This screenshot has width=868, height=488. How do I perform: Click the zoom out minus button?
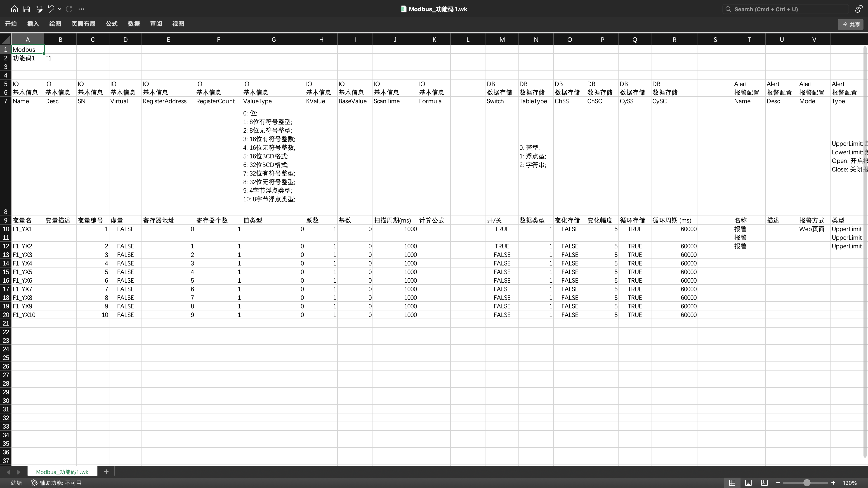point(778,483)
